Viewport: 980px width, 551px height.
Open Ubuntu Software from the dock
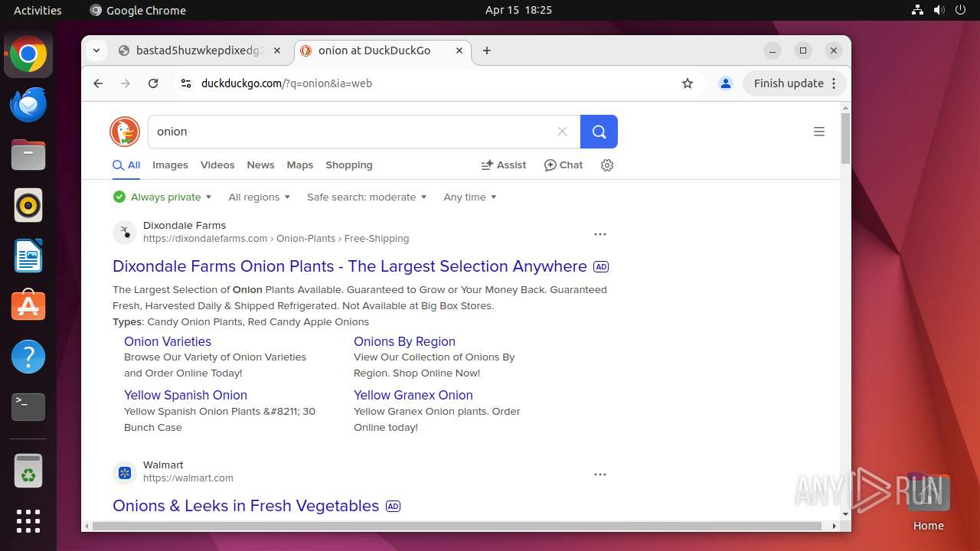click(28, 306)
